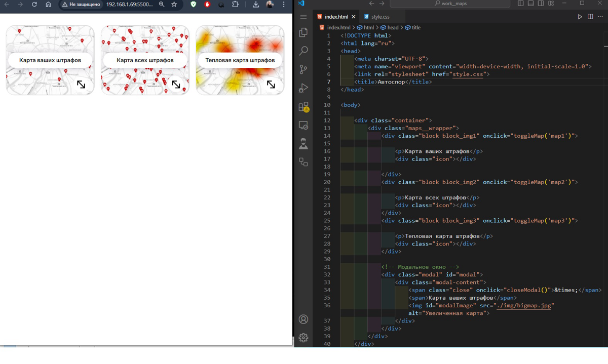Go forward in VS Code navigation history

382,4
